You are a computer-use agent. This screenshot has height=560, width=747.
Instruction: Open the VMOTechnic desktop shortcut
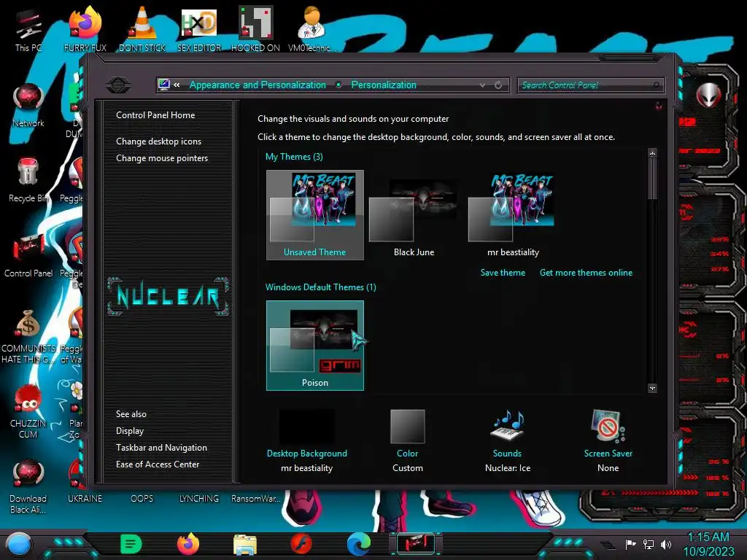[x=312, y=29]
